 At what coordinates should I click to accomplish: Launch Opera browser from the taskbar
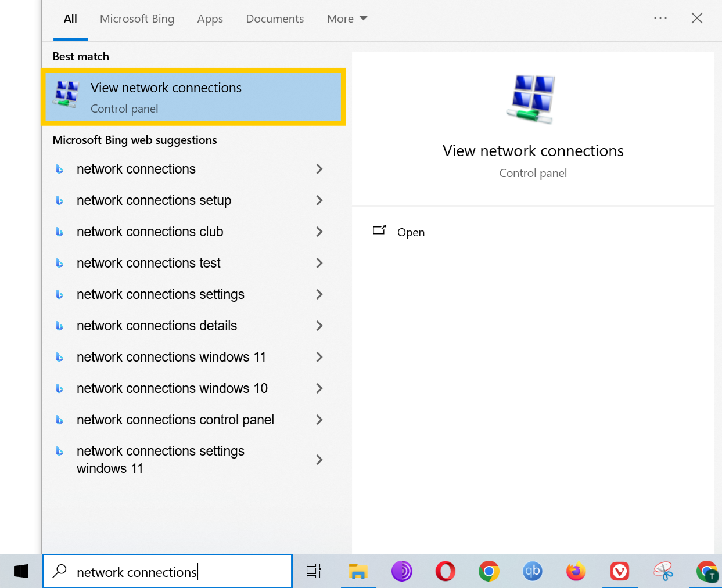click(446, 571)
